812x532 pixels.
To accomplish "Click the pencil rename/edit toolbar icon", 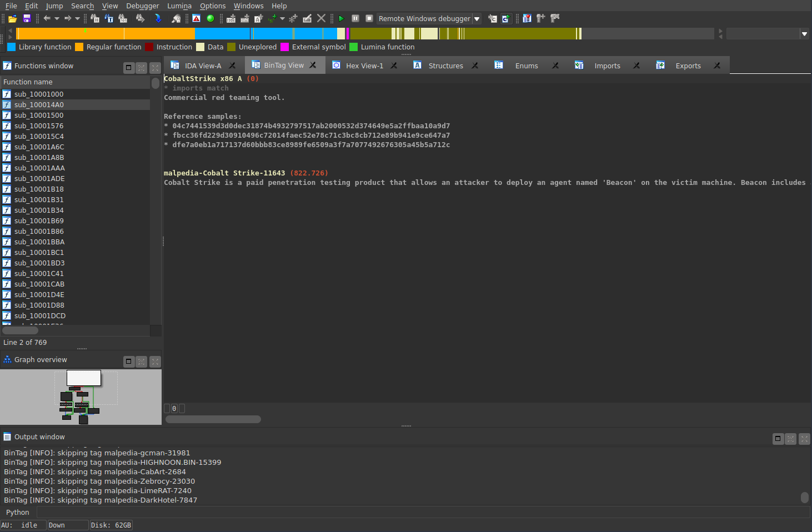I will (307, 18).
